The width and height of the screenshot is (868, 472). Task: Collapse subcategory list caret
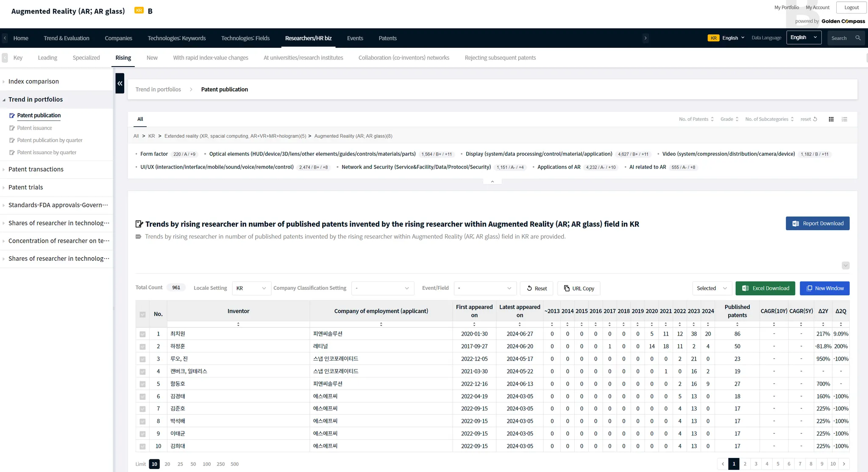coord(492,181)
